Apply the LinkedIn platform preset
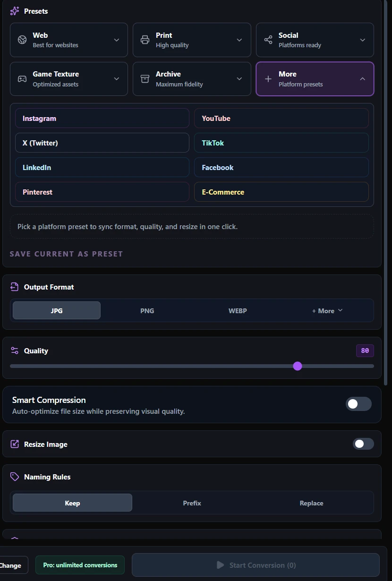The image size is (392, 581). tap(102, 167)
